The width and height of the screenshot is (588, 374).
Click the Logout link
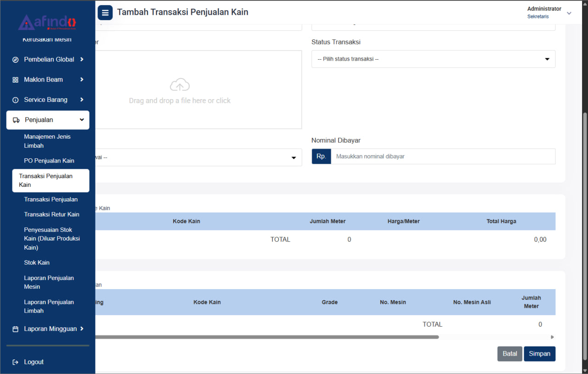tap(34, 362)
